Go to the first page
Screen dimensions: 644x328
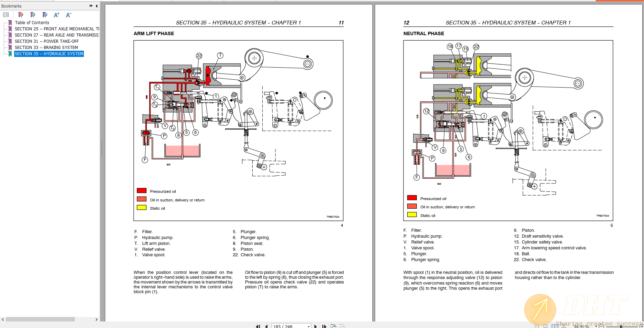258,326
